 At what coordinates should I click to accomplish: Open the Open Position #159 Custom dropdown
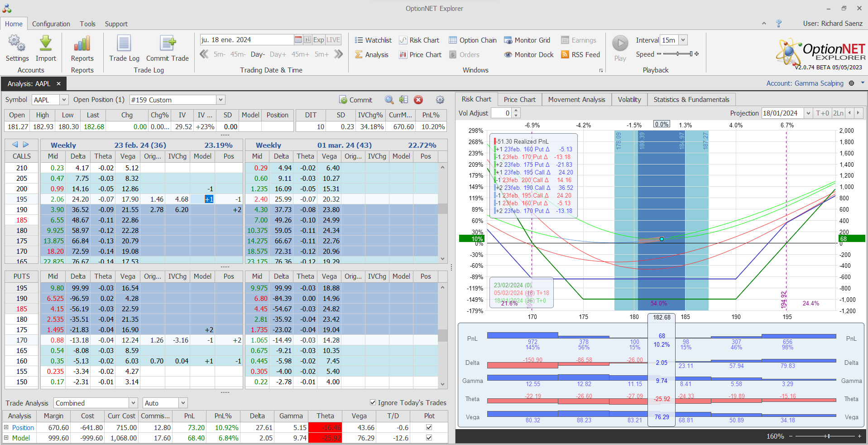tap(221, 100)
